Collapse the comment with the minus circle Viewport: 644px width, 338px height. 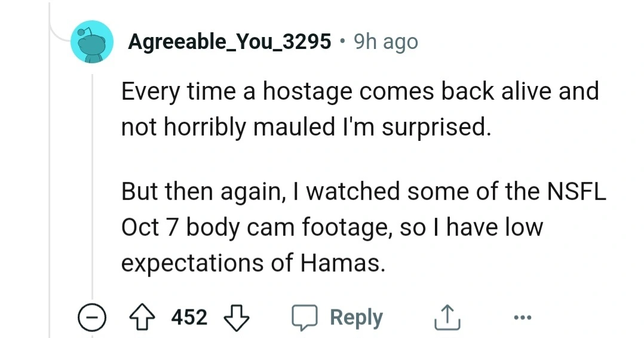(x=92, y=318)
